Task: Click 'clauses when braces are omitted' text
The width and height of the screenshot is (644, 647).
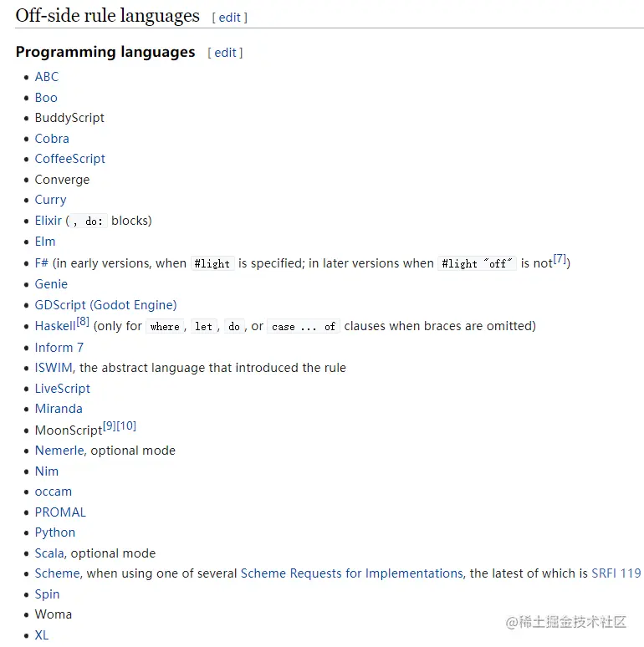Action: point(440,326)
